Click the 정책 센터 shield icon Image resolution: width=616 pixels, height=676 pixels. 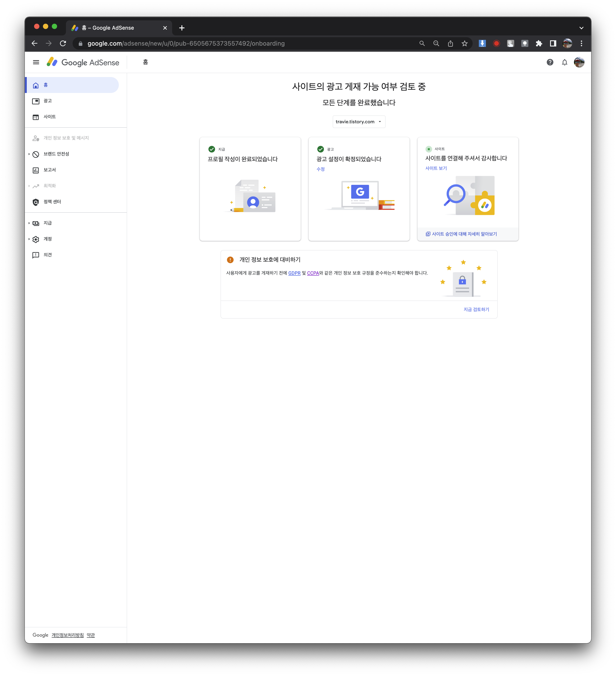(x=36, y=202)
